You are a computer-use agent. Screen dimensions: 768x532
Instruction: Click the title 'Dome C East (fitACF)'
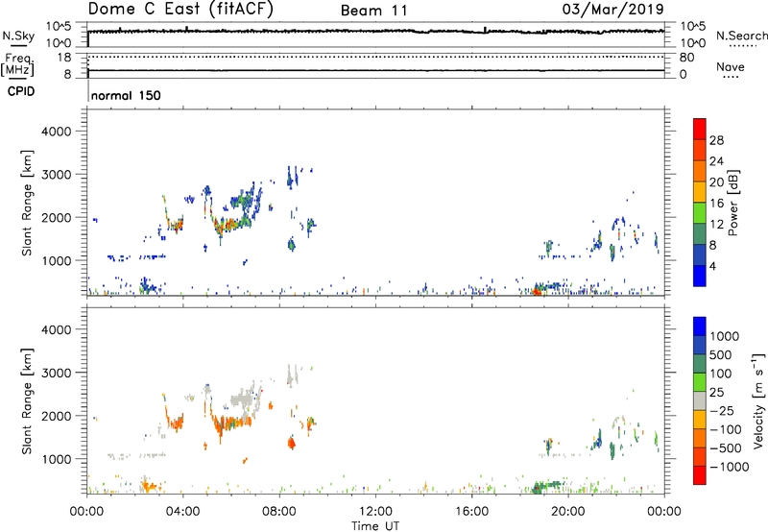tap(180, 10)
